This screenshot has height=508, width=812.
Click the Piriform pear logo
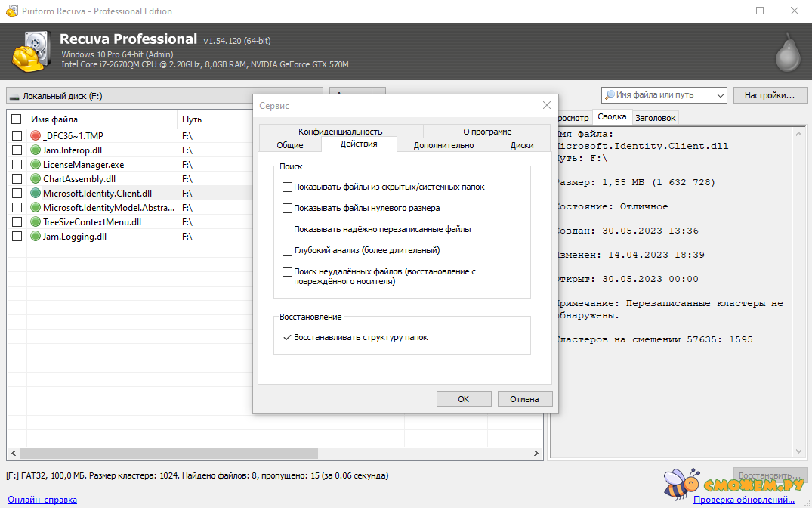(x=788, y=53)
